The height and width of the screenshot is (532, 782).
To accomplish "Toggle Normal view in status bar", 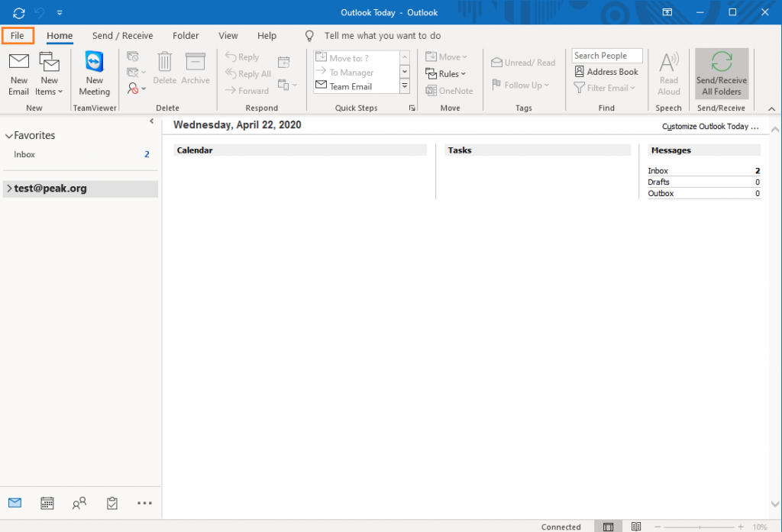I will coord(608,527).
